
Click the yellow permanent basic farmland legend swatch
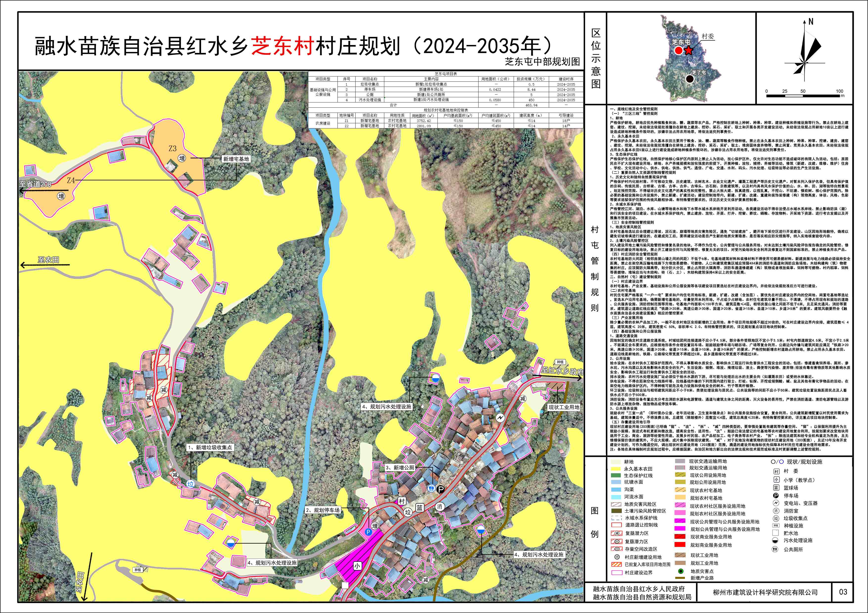616,468
